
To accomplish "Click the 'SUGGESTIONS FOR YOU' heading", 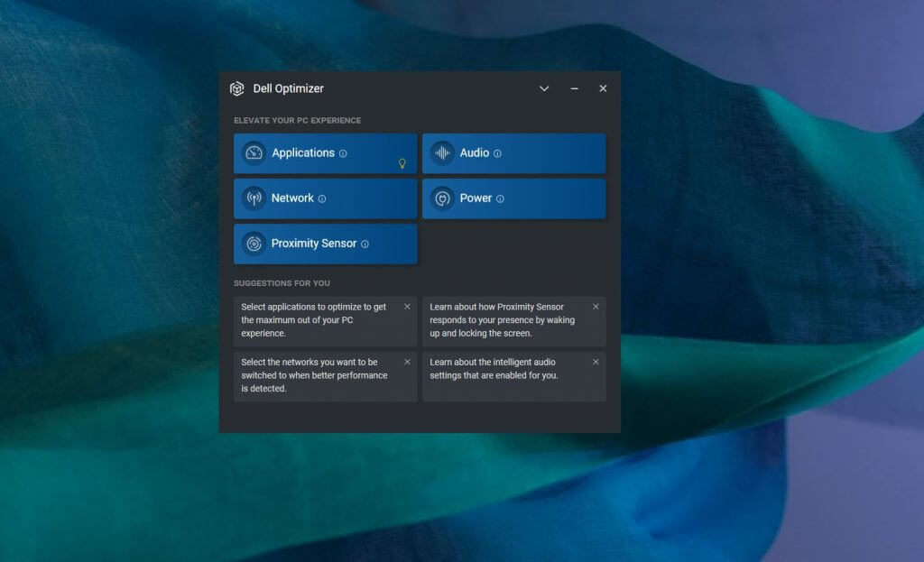I will pos(282,283).
